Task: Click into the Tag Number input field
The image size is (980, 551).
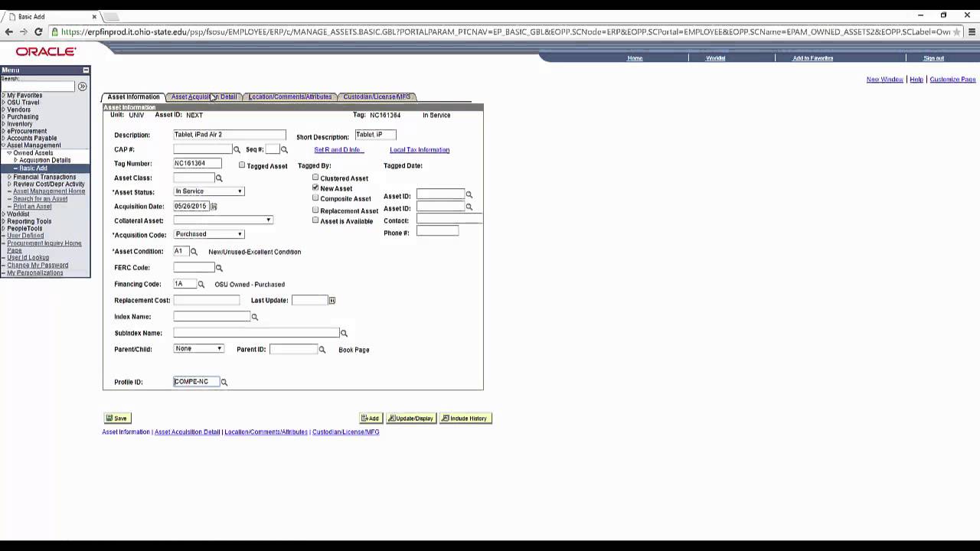Action: coord(198,163)
